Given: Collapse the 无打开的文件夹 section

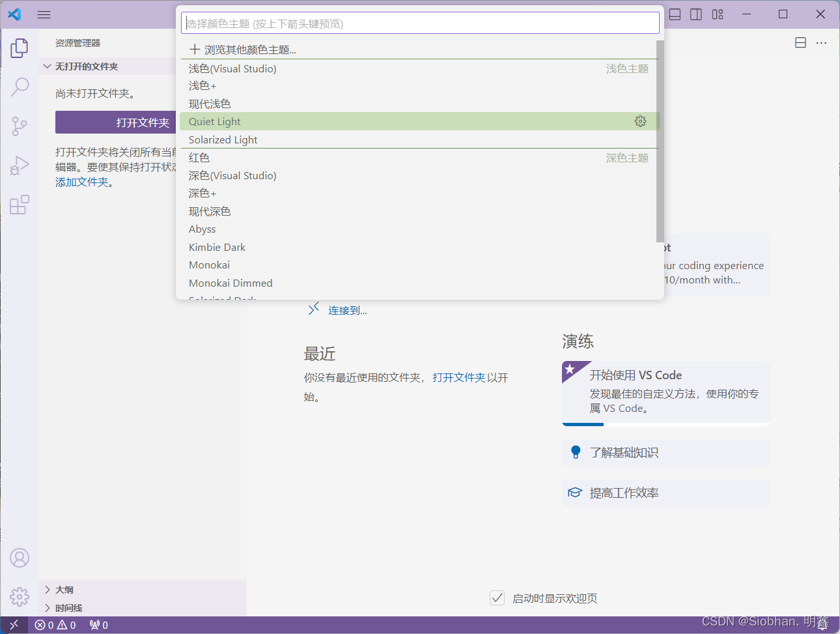Looking at the screenshot, I should point(48,66).
